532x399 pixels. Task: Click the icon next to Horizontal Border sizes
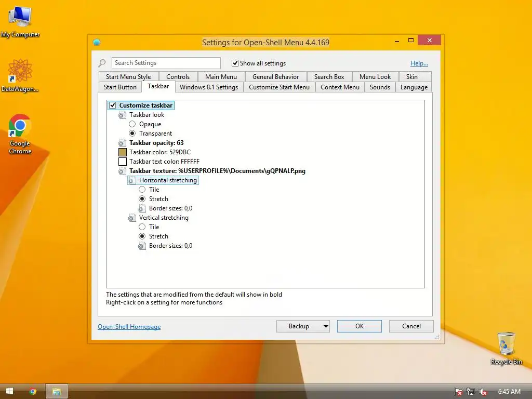tap(142, 208)
